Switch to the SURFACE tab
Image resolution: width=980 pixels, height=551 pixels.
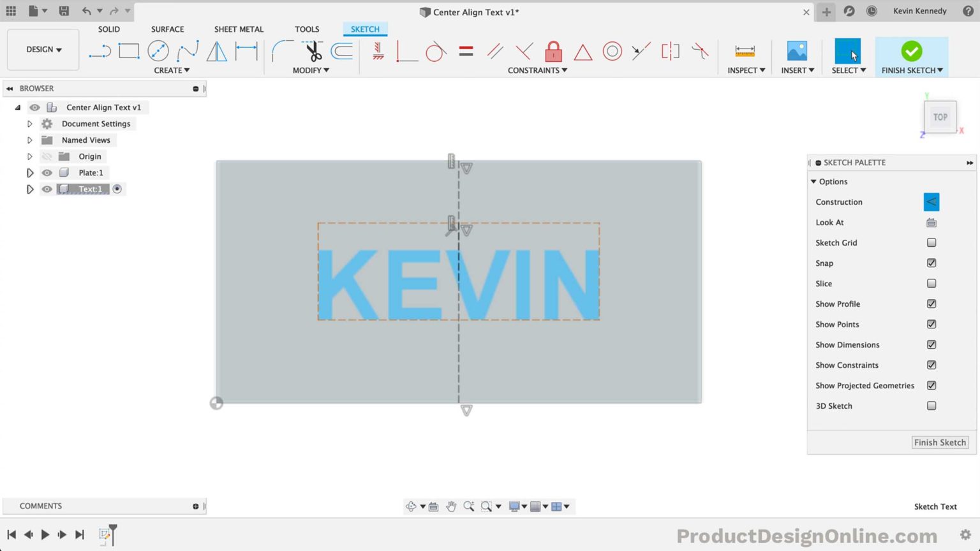click(x=167, y=29)
